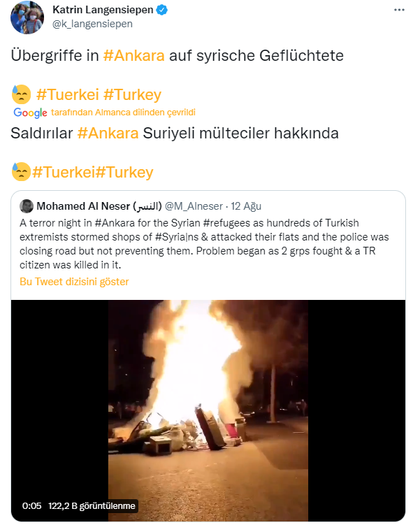The width and height of the screenshot is (413, 532).
Task: Click Mohamed Al Neser's small avatar
Action: (x=27, y=206)
